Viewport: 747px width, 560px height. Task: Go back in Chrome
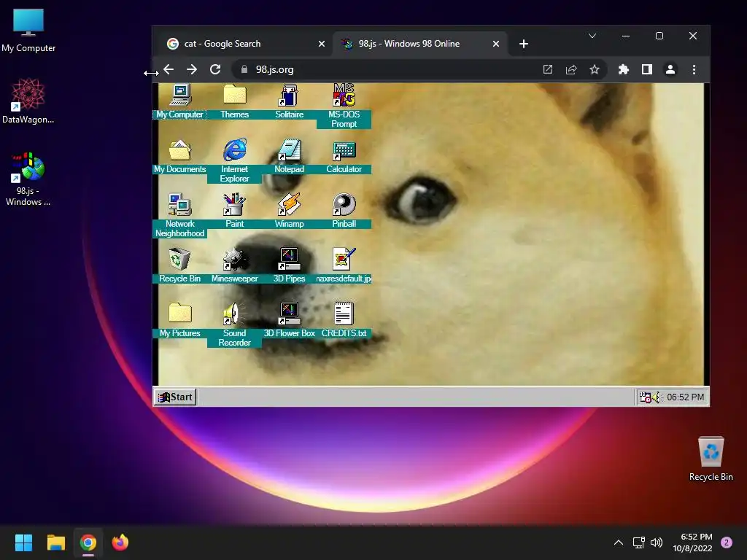pos(169,69)
